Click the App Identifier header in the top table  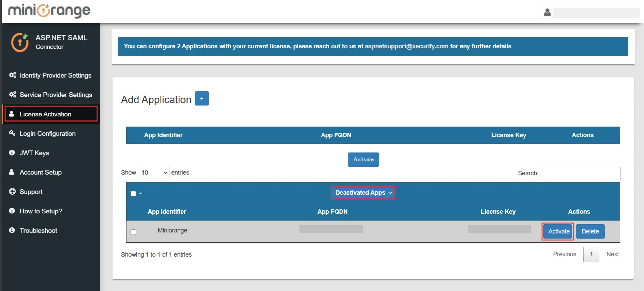pos(163,135)
